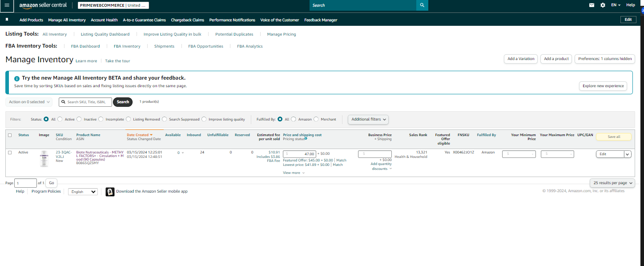
Task: Open the messages envelope icon
Action: [x=592, y=5]
